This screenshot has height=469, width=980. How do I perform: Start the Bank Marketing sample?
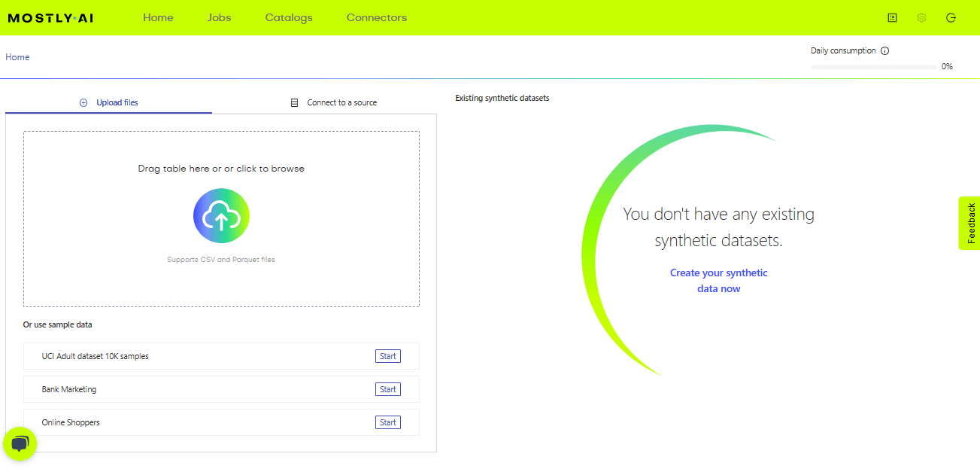tap(388, 389)
